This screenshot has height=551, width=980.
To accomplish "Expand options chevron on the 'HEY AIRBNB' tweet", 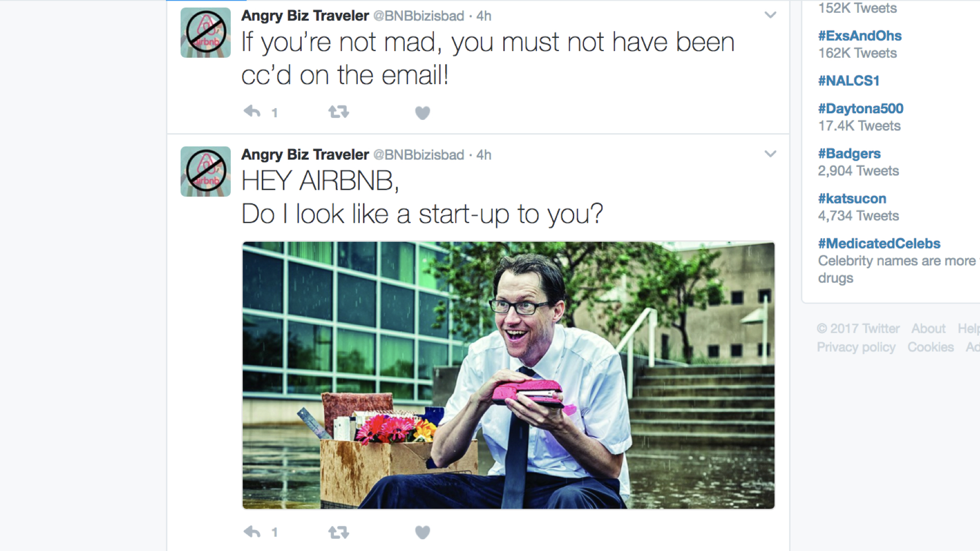I will click(x=770, y=154).
